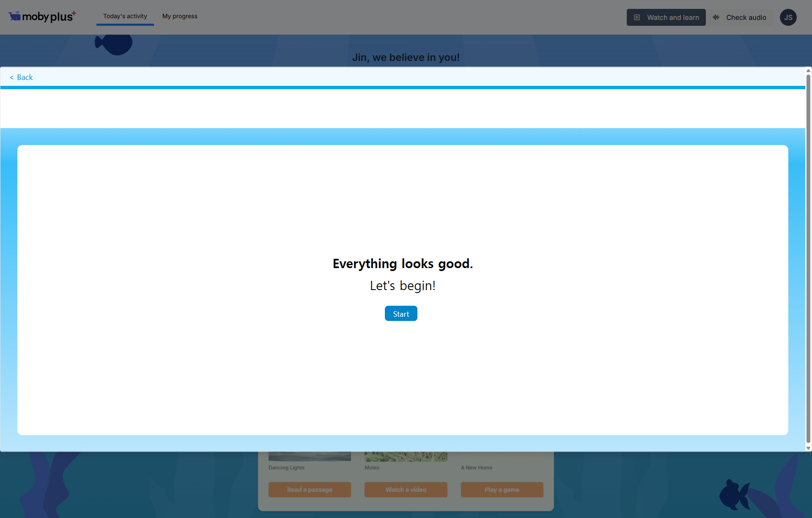Image resolution: width=812 pixels, height=518 pixels.
Task: Click Read a passage button
Action: (x=310, y=490)
